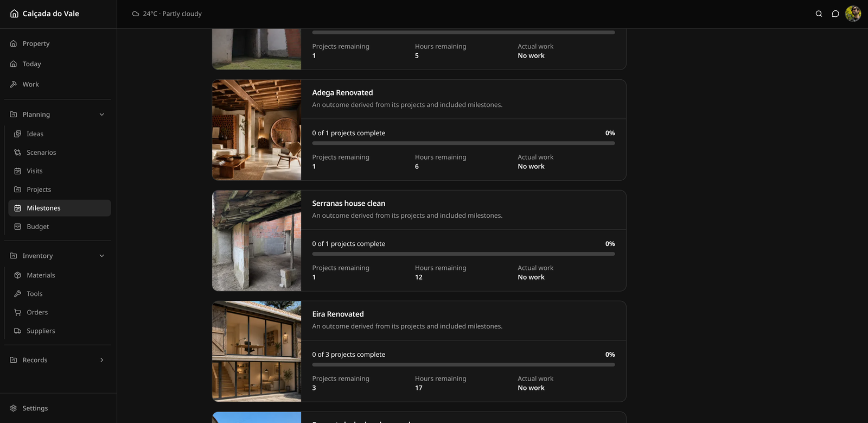Click the Scenarios branch icon
This screenshot has width=868, height=423.
coord(17,153)
